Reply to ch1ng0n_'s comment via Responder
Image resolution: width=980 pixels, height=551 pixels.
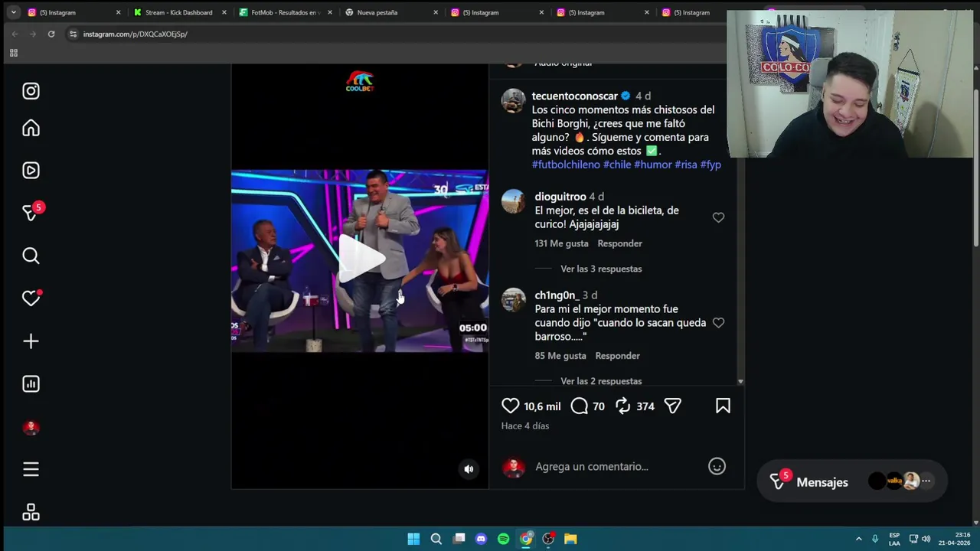point(617,356)
